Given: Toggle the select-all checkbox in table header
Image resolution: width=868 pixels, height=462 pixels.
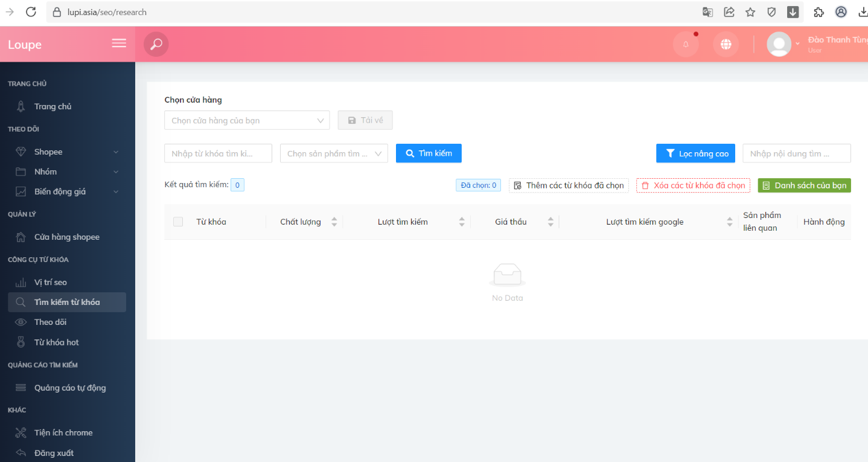Looking at the screenshot, I should (178, 222).
